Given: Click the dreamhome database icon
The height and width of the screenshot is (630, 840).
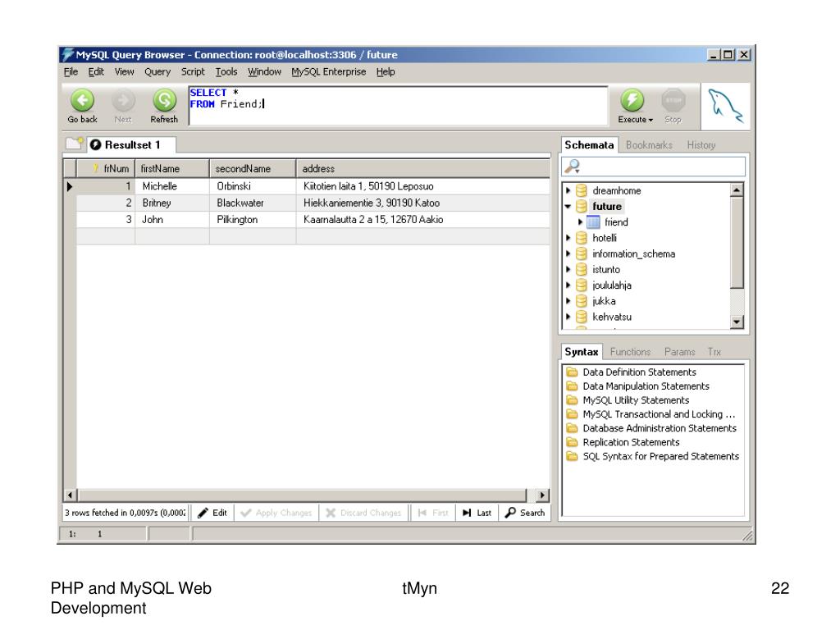Looking at the screenshot, I should point(582,190).
